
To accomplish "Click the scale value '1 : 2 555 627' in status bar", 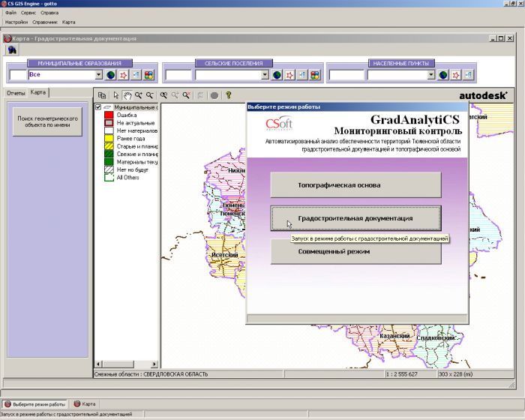I will click(x=402, y=374).
